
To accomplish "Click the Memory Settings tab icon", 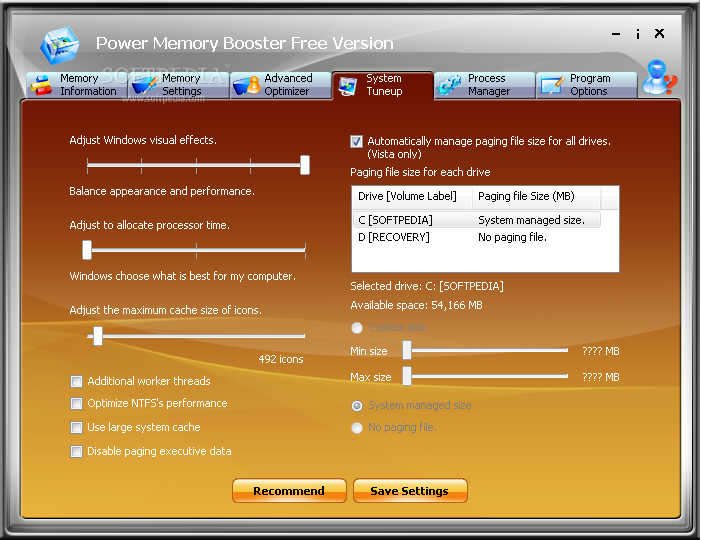I will pos(144,85).
